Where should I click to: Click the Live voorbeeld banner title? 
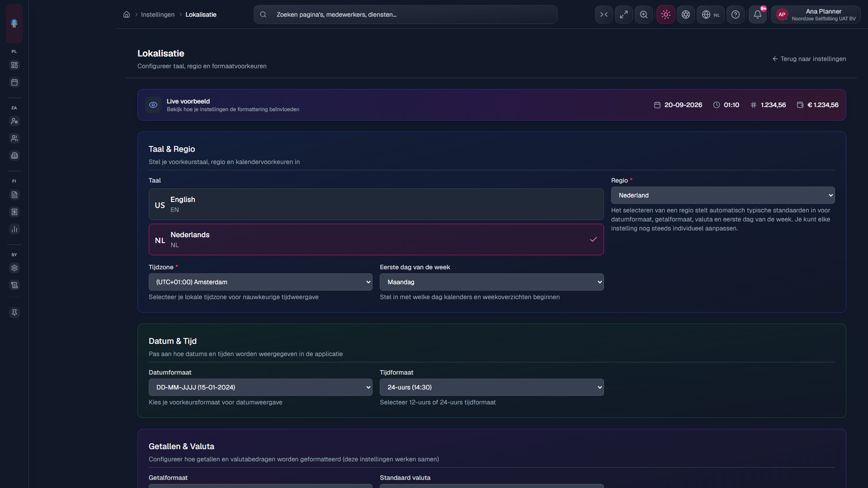click(x=188, y=101)
